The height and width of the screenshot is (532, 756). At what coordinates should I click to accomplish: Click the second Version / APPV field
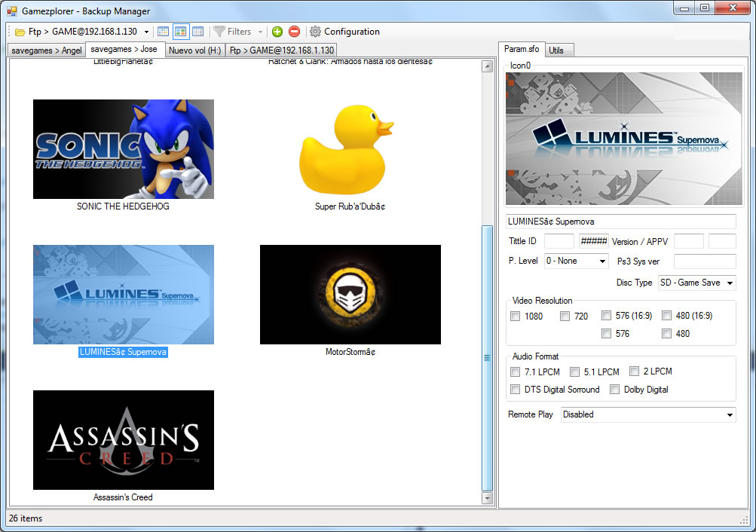(x=722, y=241)
